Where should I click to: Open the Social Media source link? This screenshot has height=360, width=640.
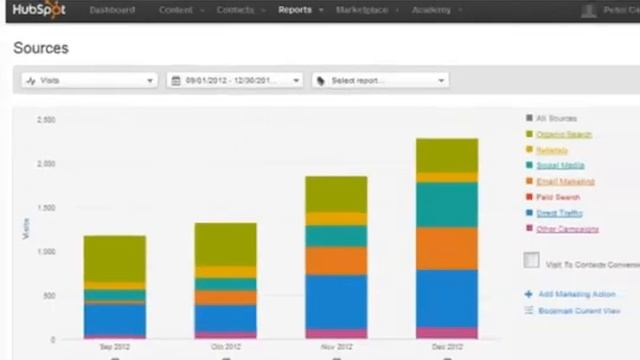pos(560,165)
